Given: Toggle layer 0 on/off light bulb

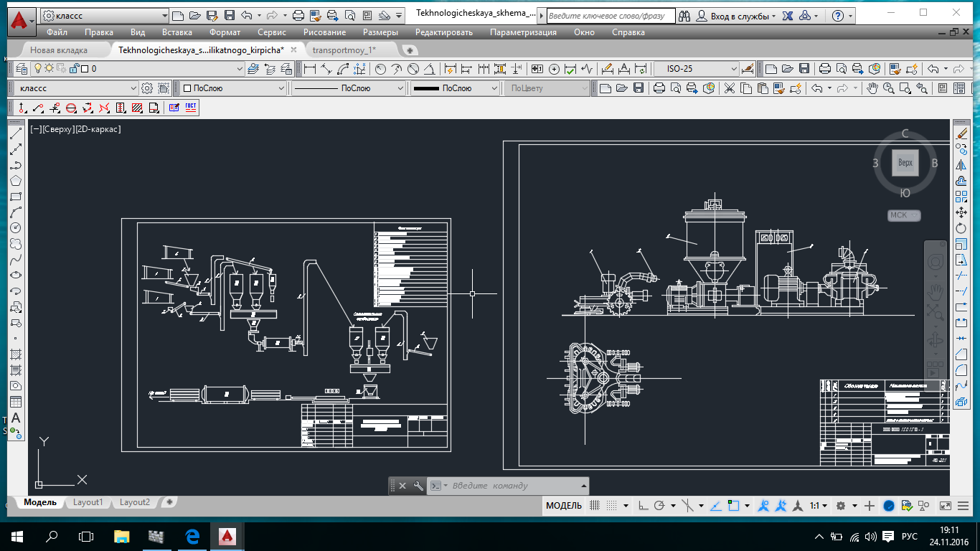Looking at the screenshot, I should pos(38,69).
